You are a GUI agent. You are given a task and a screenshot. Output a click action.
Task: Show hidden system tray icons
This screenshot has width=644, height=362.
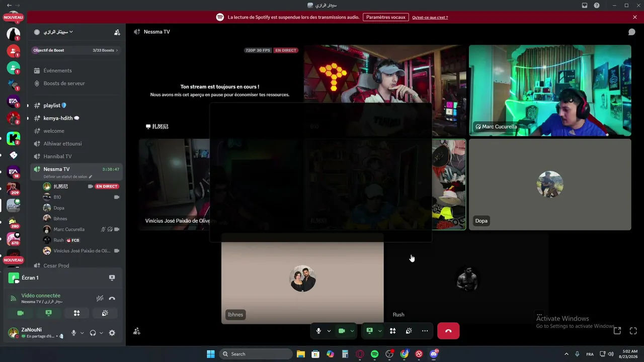pos(566,354)
